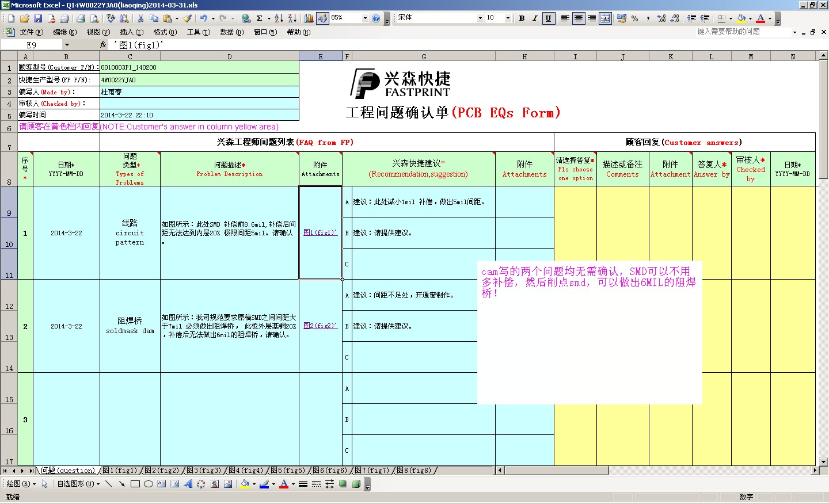Go to last sheet with tab navigation arrow
This screenshot has height=504, width=829.
click(31, 471)
